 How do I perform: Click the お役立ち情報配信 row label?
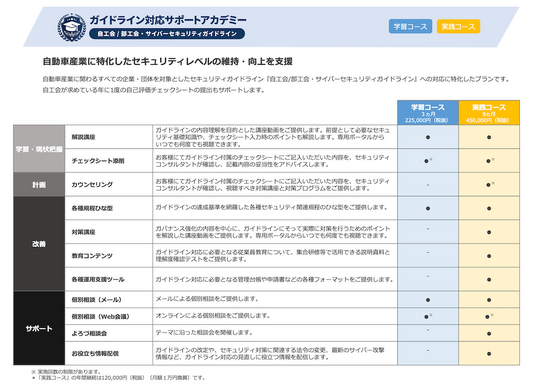pyautogui.click(x=95, y=353)
